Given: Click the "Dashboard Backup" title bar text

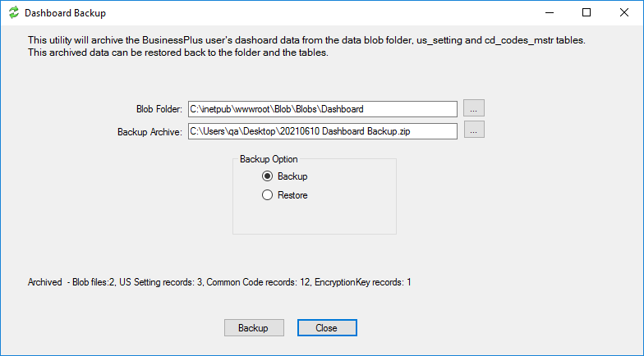Looking at the screenshot, I should click(65, 14).
